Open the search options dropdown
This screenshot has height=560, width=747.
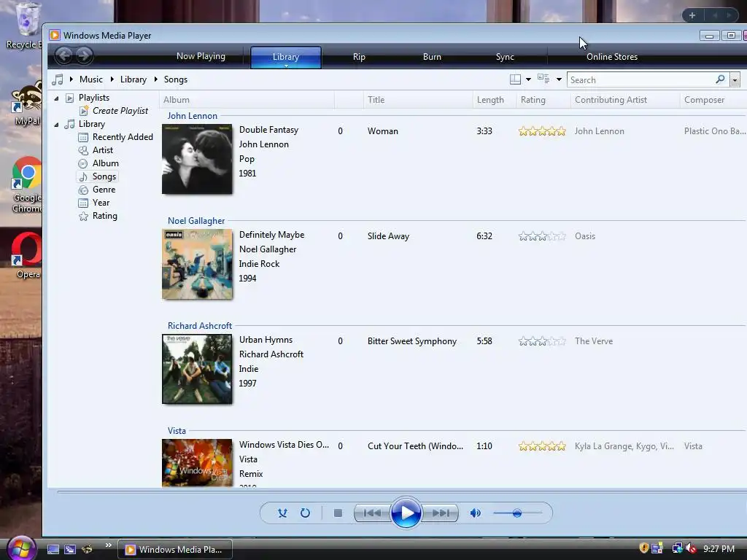735,80
